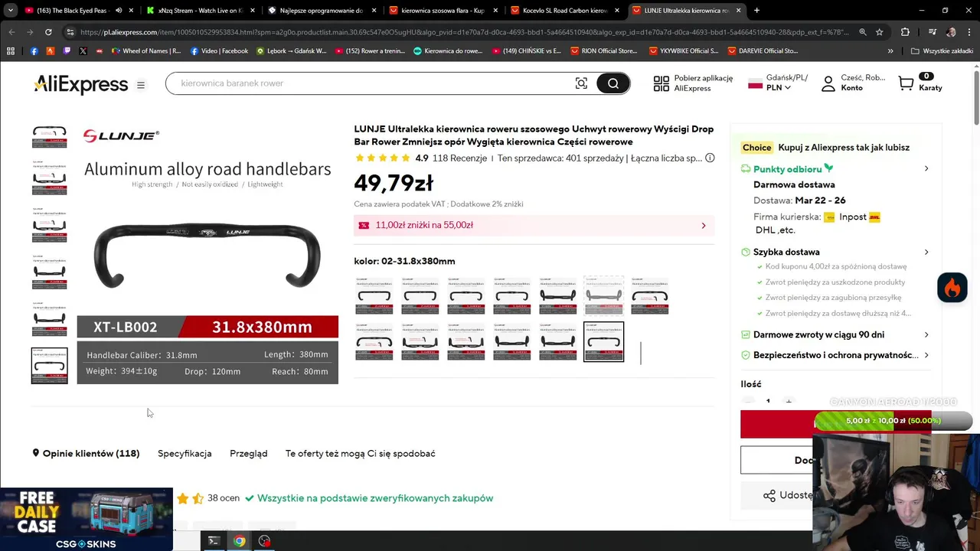The image size is (980, 551).
Task: Show hidden bookmarks with overflow chevrons
Action: 890,51
